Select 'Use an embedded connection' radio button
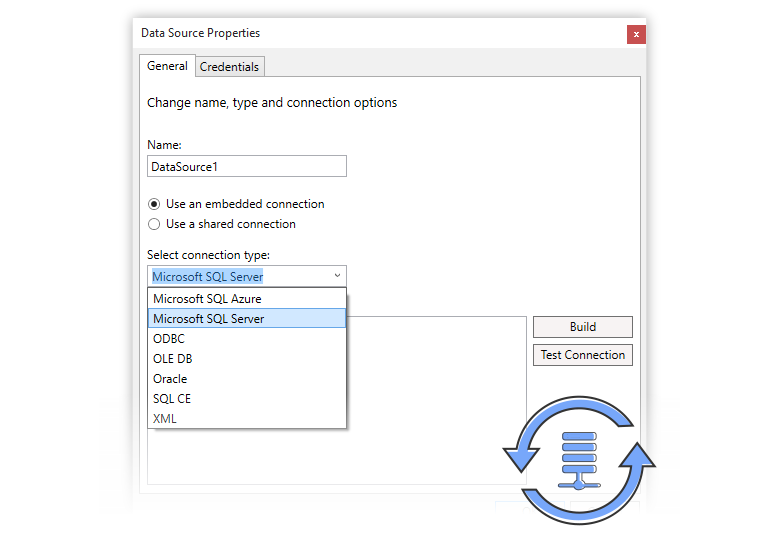Image resolution: width=780 pixels, height=551 pixels. [x=154, y=204]
